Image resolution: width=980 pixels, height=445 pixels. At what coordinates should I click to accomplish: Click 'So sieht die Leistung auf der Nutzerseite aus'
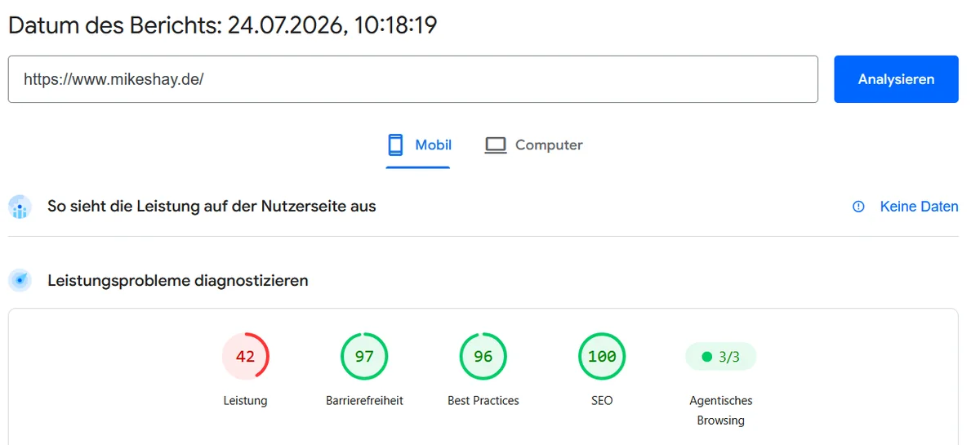[x=212, y=207]
